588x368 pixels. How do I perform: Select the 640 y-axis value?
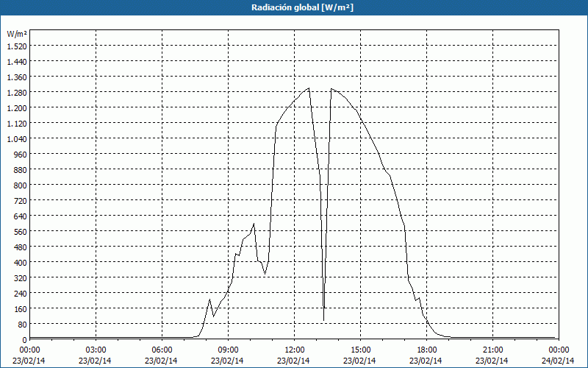(x=21, y=216)
